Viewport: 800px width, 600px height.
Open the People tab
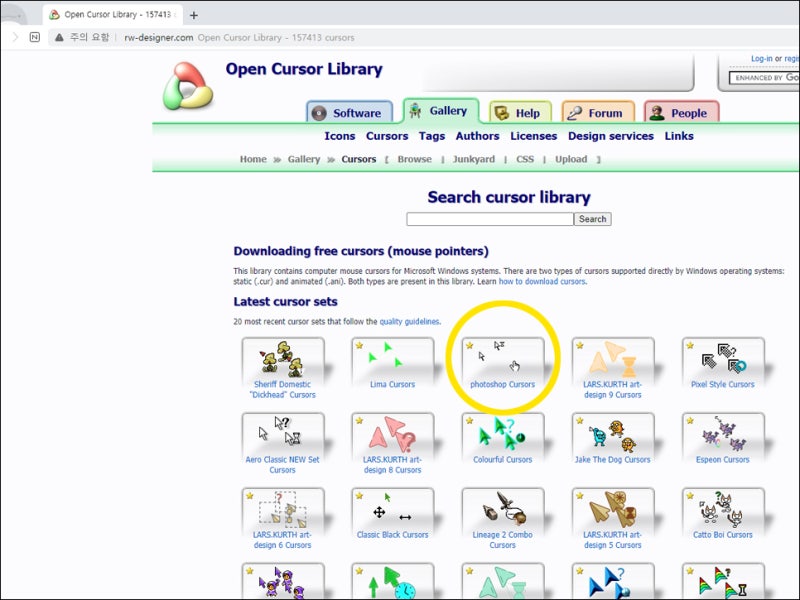click(x=682, y=112)
